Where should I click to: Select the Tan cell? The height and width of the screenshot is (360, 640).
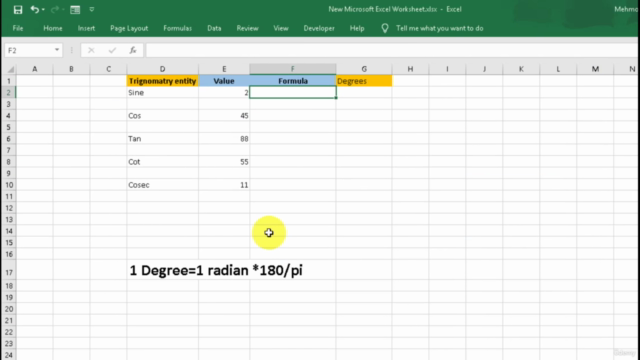[x=162, y=139]
